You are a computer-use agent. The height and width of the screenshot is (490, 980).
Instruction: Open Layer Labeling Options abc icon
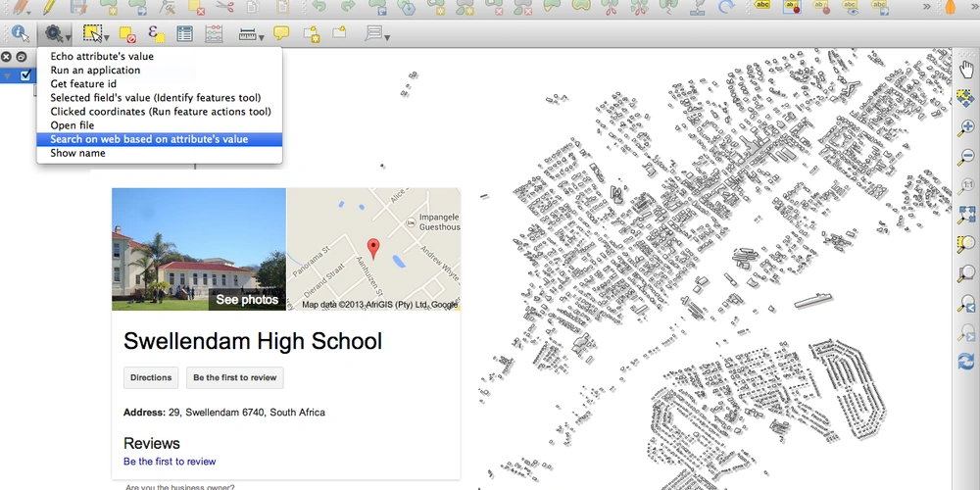coord(761,6)
